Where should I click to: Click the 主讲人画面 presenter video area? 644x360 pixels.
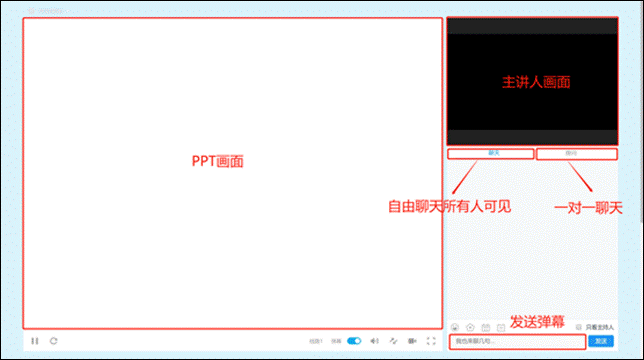[532, 81]
